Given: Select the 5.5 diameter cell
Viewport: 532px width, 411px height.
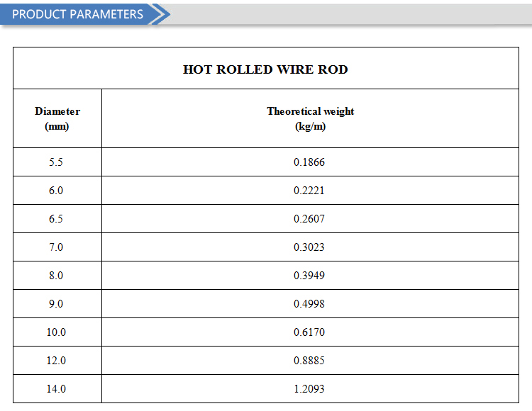Looking at the screenshot, I should [56, 162].
